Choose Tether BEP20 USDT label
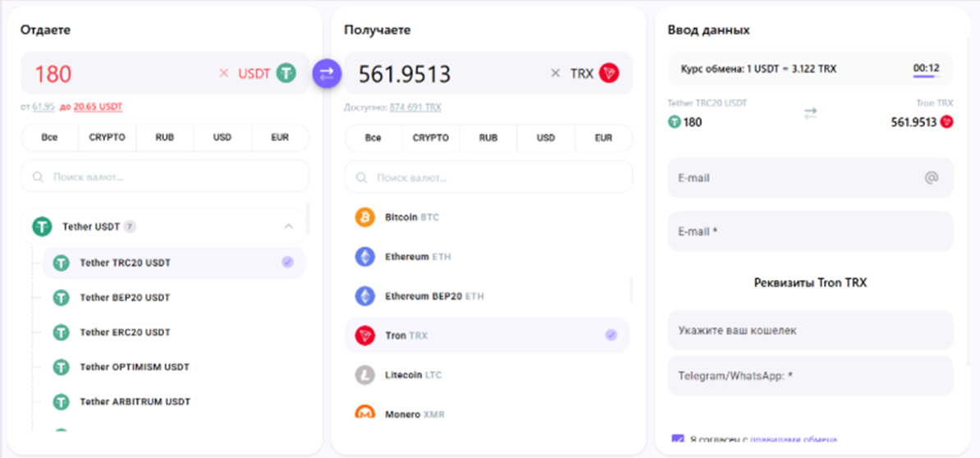Image resolution: width=980 pixels, height=458 pixels. pyautogui.click(x=125, y=298)
